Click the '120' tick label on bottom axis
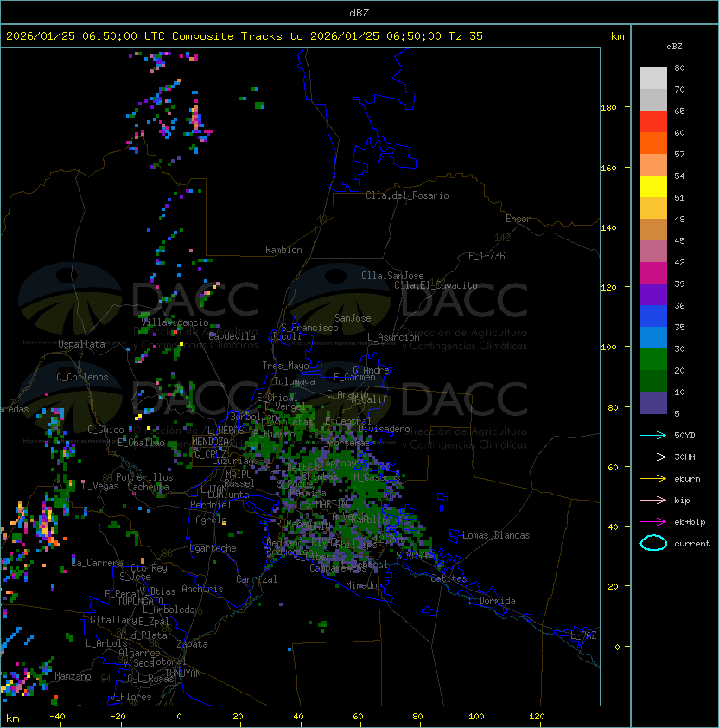 pyautogui.click(x=537, y=717)
